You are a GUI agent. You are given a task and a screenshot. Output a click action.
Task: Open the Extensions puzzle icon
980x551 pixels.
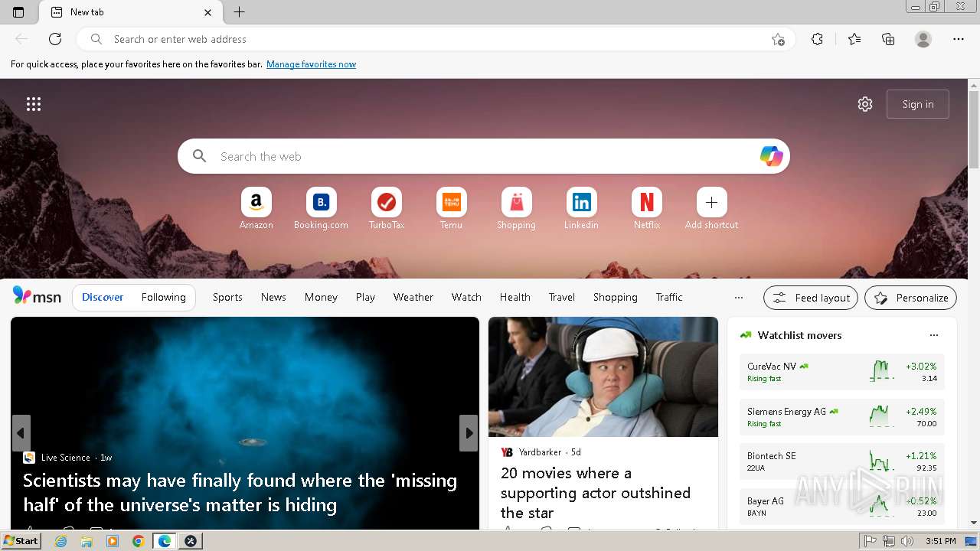[x=817, y=39]
